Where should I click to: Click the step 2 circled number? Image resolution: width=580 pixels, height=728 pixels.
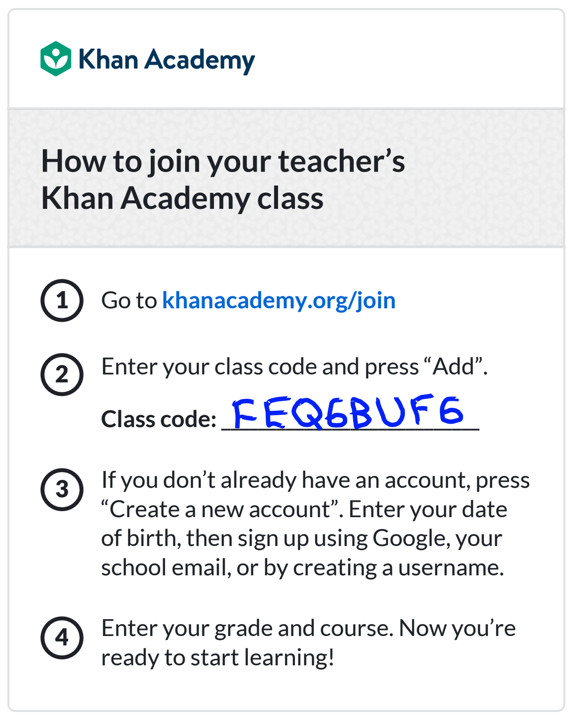pyautogui.click(x=62, y=374)
